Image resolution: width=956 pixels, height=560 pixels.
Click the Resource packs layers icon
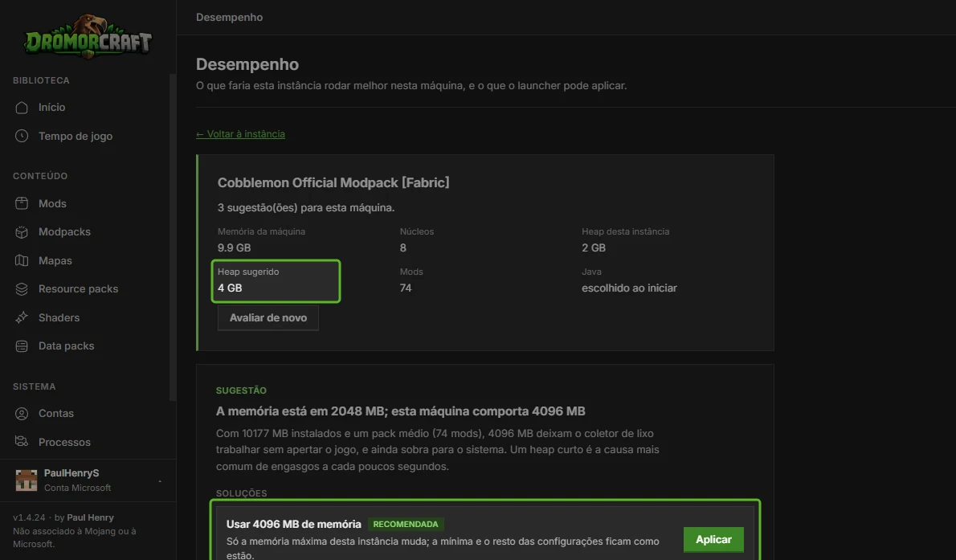pos(22,289)
